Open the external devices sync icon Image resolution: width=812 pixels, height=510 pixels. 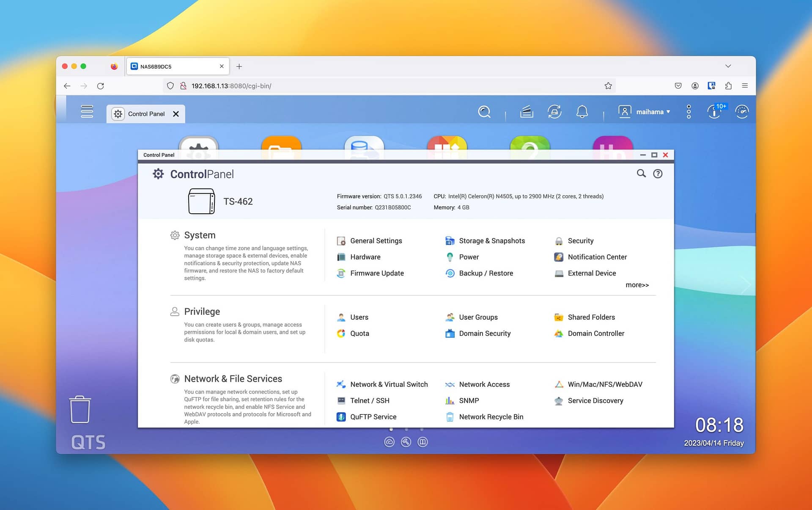554,112
